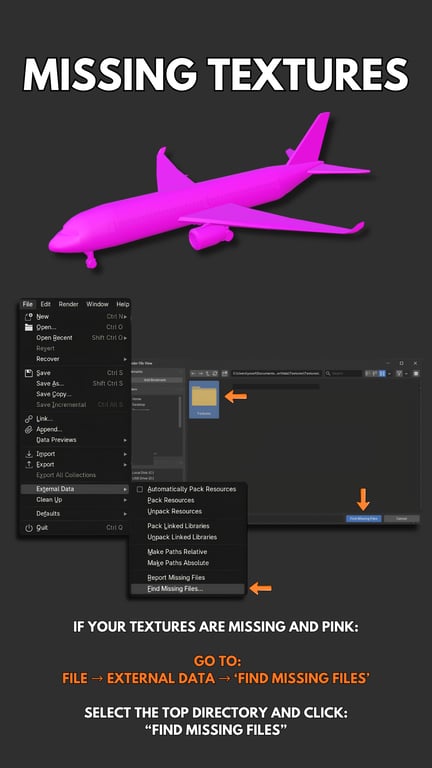
Task: Click the Save disk icon in File menu
Action: point(28,373)
